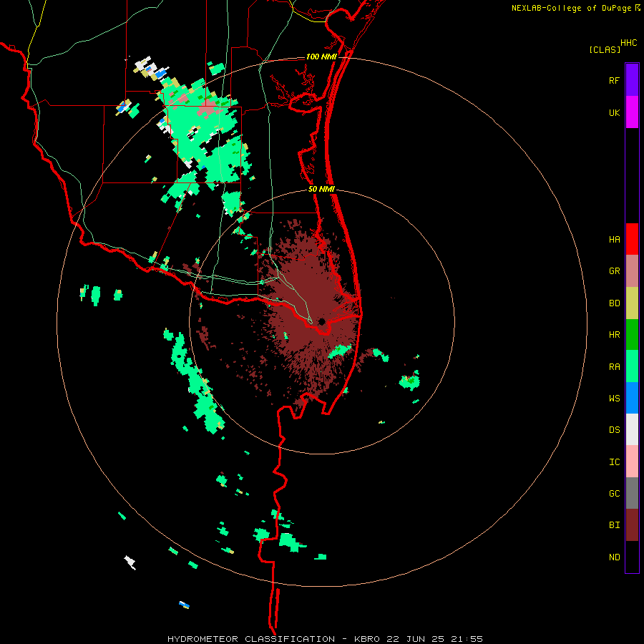Click the DS white legend swatch
This screenshot has width=644, height=644.
[632, 429]
